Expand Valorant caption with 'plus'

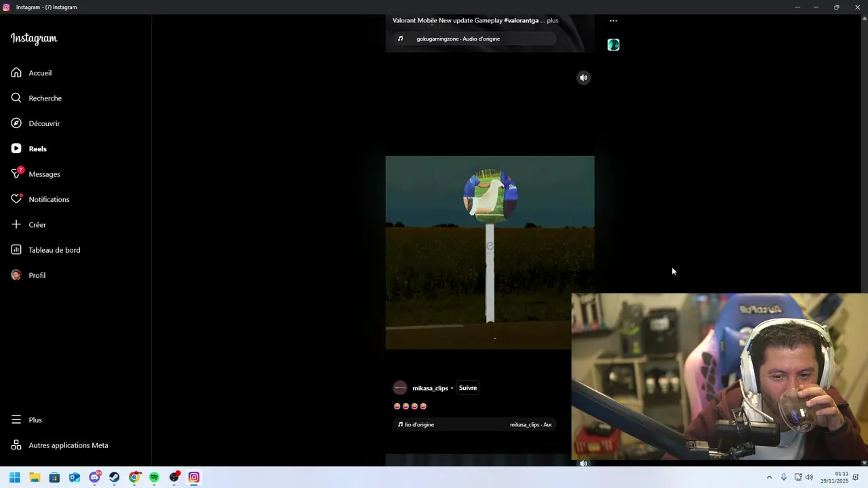553,20
